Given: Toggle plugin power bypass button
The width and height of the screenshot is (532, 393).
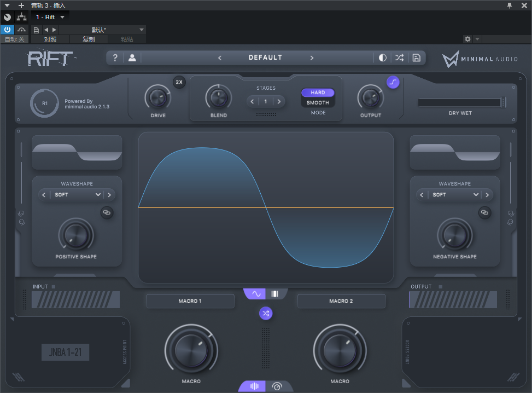Looking at the screenshot, I should 7,30.
